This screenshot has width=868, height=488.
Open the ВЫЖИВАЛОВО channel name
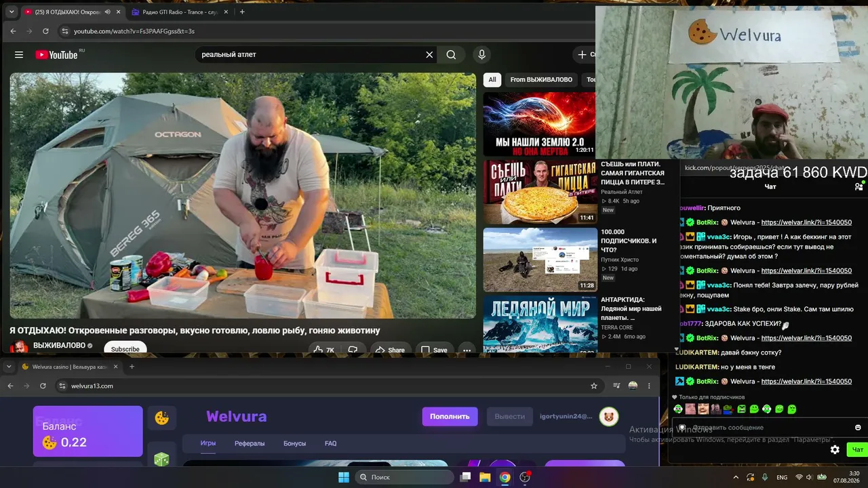(59, 346)
